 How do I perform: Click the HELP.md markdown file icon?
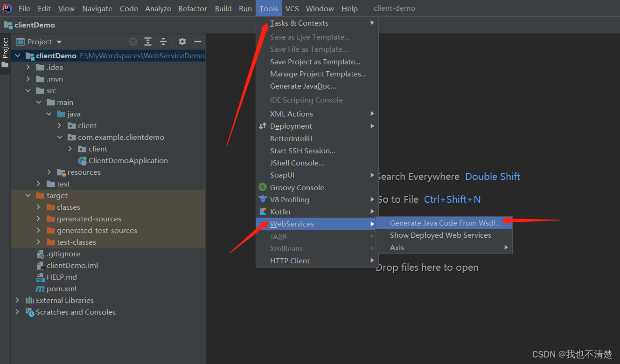[40, 277]
